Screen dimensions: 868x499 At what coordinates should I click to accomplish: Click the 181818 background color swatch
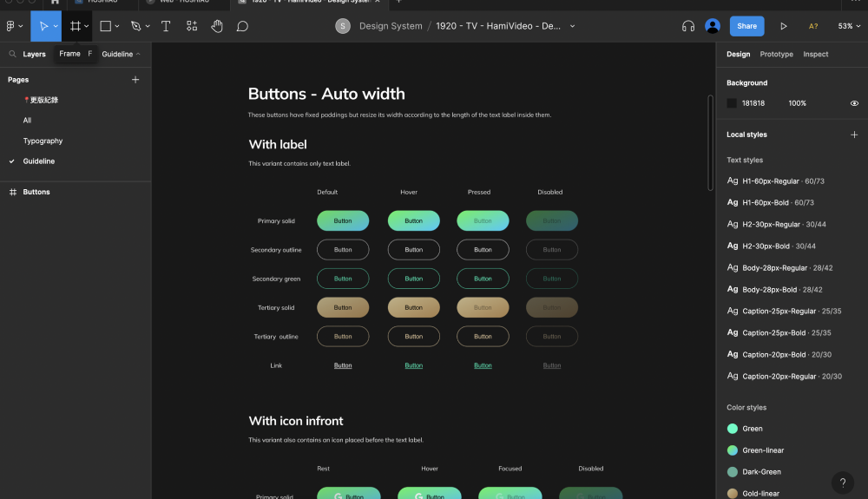pyautogui.click(x=732, y=103)
